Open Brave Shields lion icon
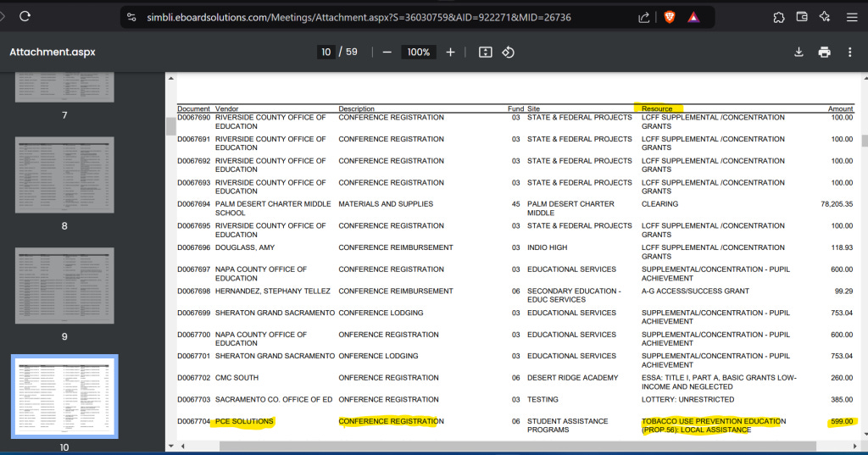 tap(670, 17)
